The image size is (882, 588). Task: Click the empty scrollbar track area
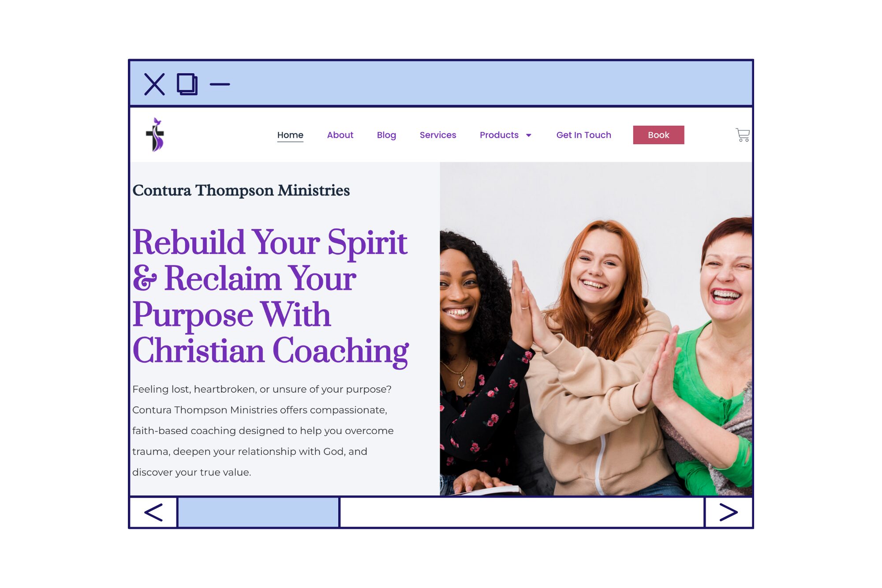click(522, 512)
